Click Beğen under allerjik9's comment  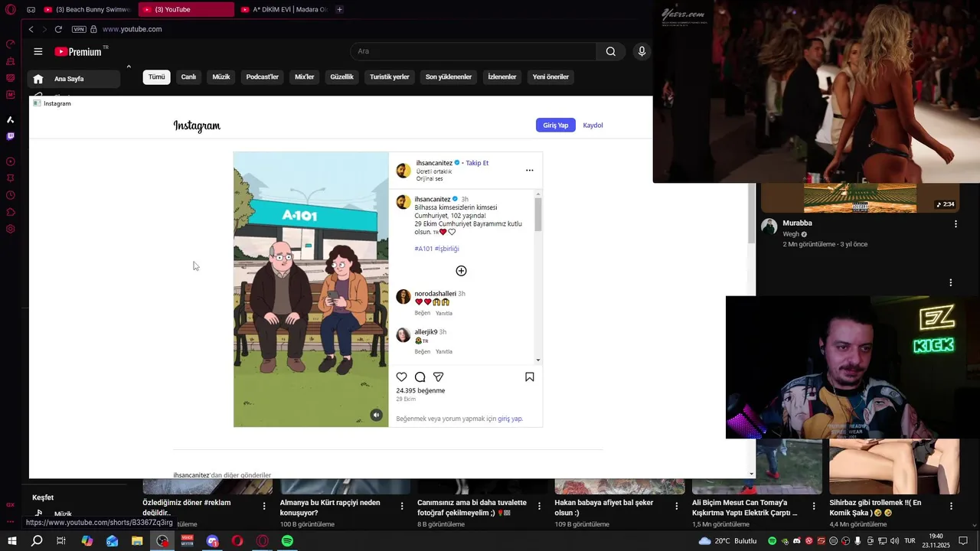tap(423, 351)
